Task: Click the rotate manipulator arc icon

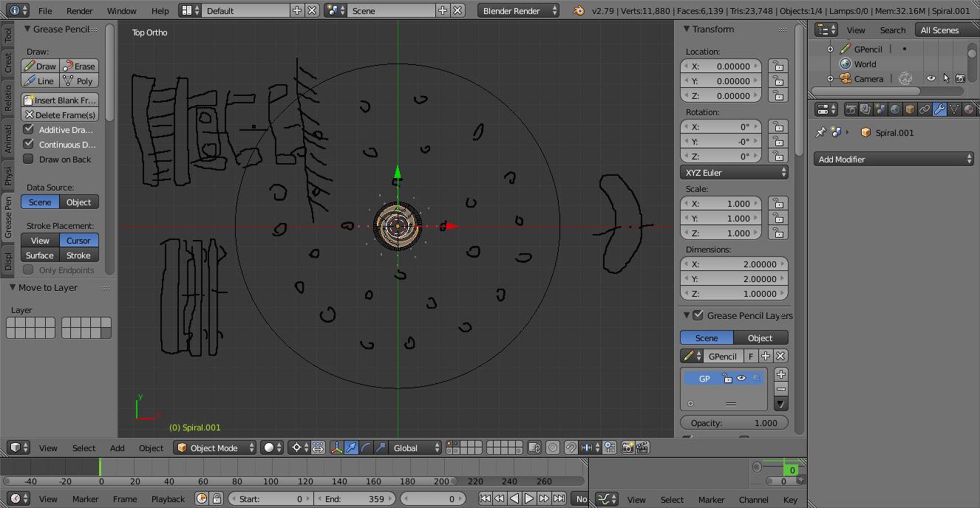Action: tap(367, 447)
